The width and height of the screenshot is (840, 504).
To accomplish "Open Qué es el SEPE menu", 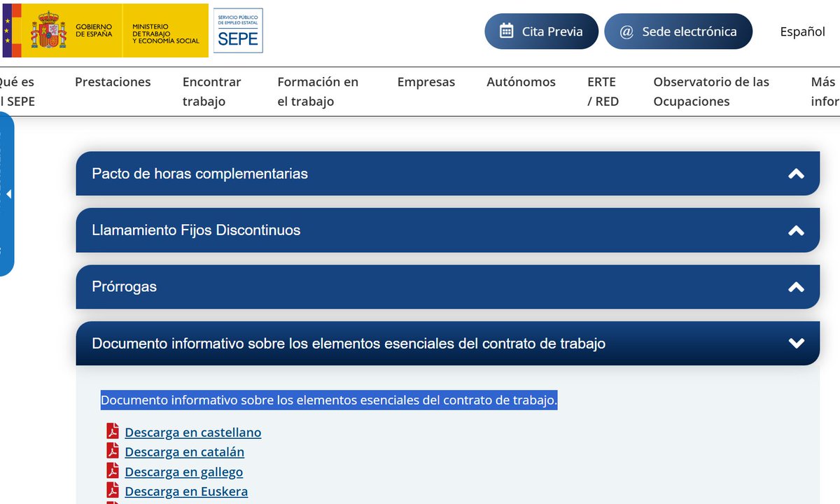I will [17, 92].
